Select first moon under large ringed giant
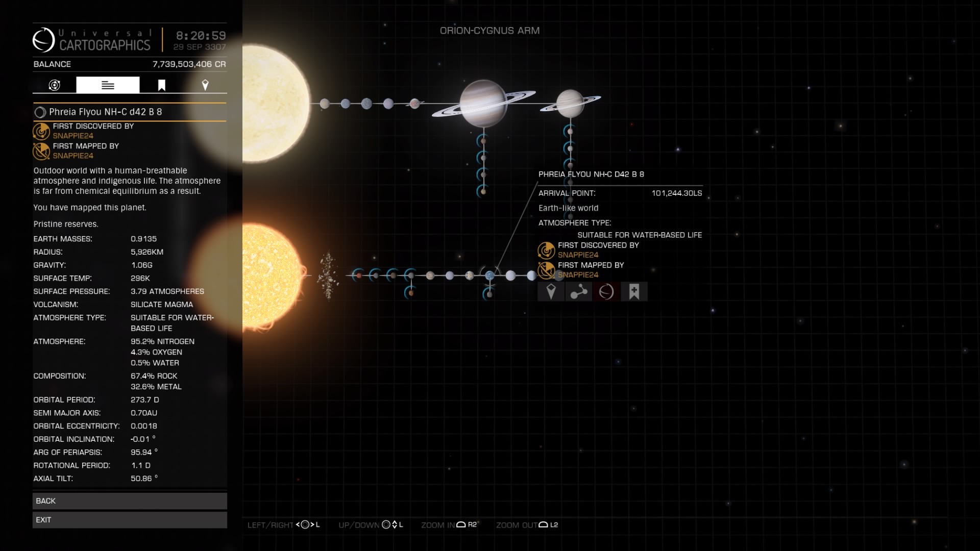980x551 pixels. coord(483,141)
